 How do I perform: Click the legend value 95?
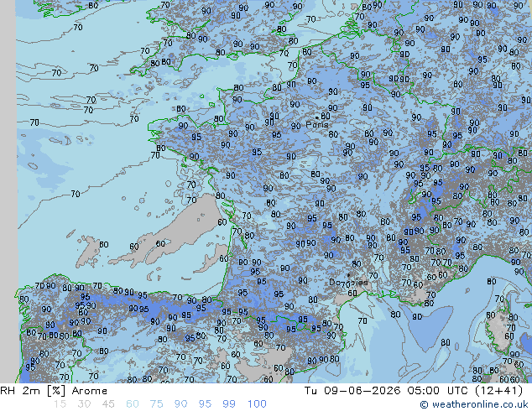pos(205,404)
